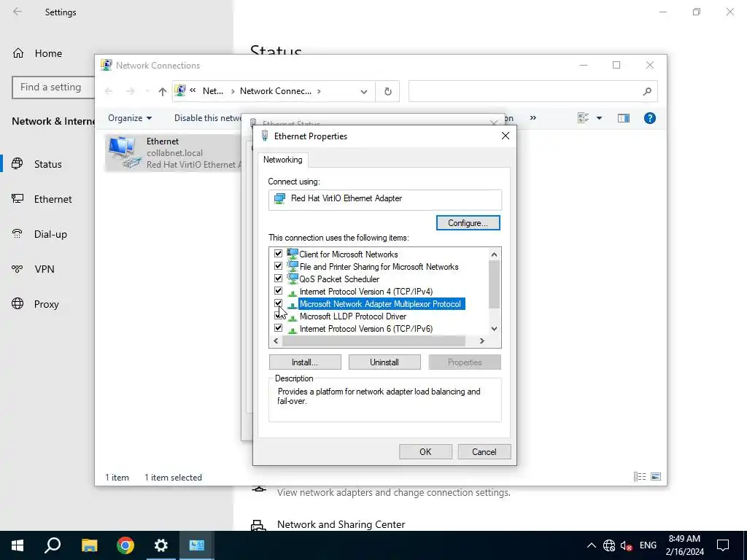Expand address bar history dropdown

tap(364, 91)
